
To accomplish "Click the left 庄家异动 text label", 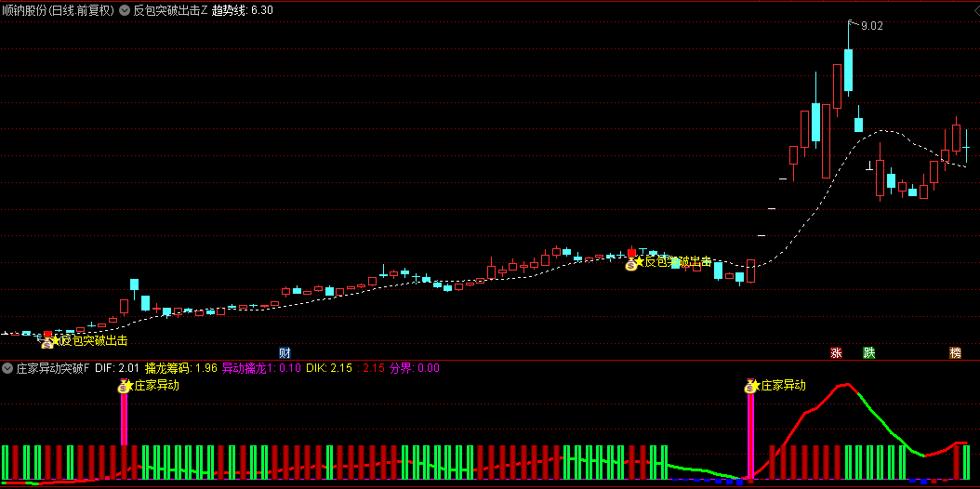I will pyautogui.click(x=157, y=386).
